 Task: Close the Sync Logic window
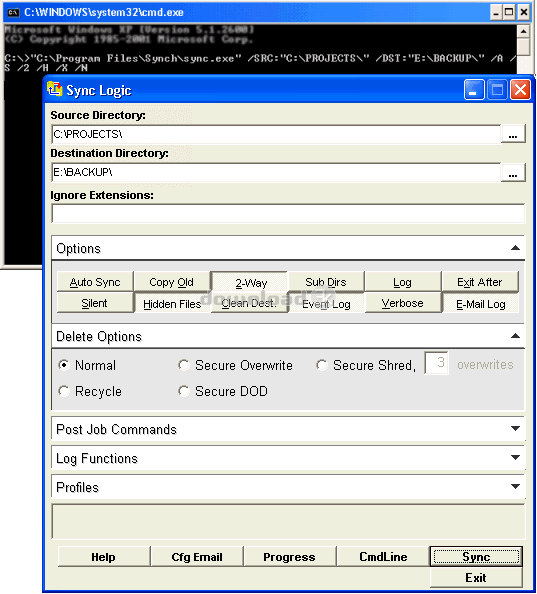[520, 90]
